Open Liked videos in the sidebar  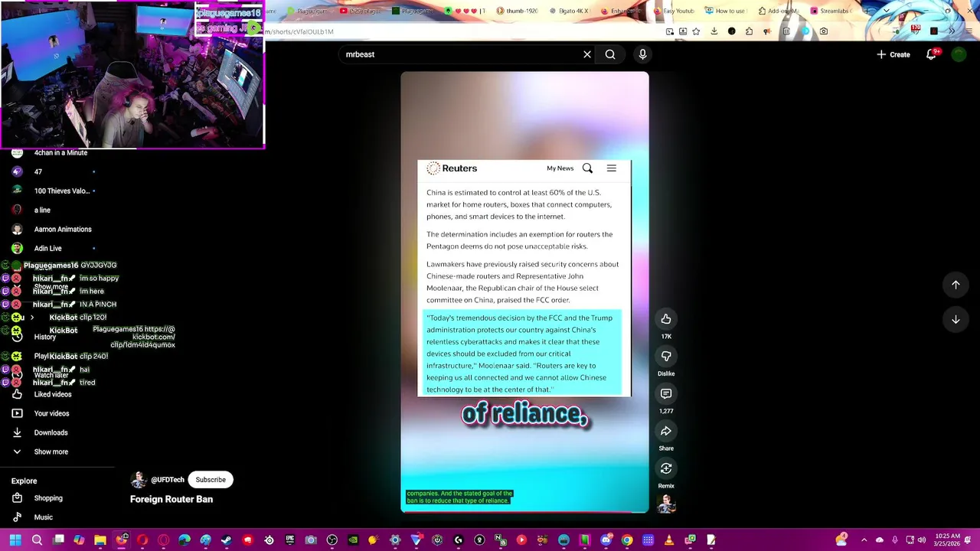pyautogui.click(x=53, y=394)
